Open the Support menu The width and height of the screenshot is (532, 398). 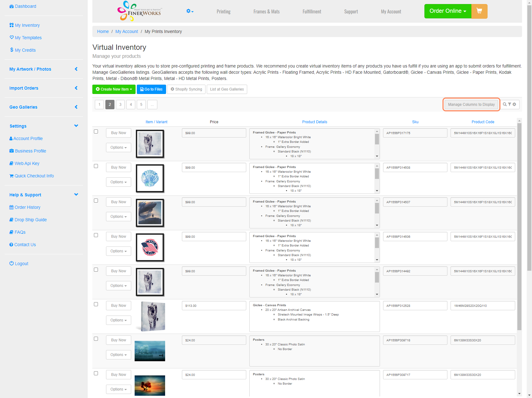coord(351,12)
